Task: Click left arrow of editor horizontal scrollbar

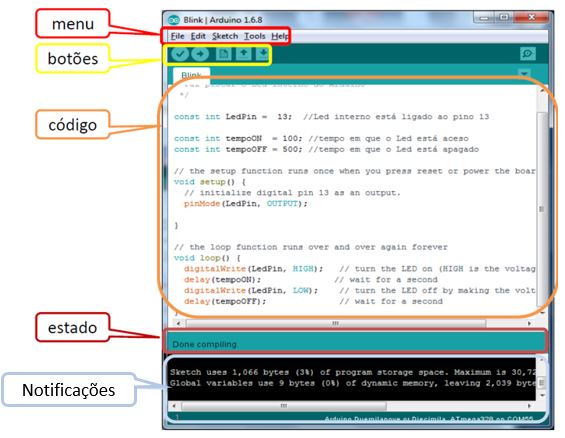Action: click(178, 323)
